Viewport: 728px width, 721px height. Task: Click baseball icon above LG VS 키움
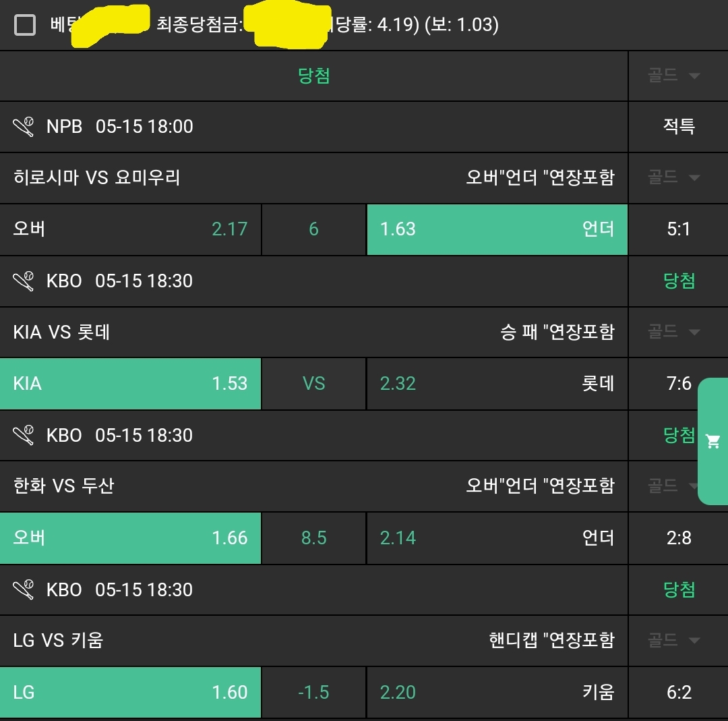coord(24,589)
